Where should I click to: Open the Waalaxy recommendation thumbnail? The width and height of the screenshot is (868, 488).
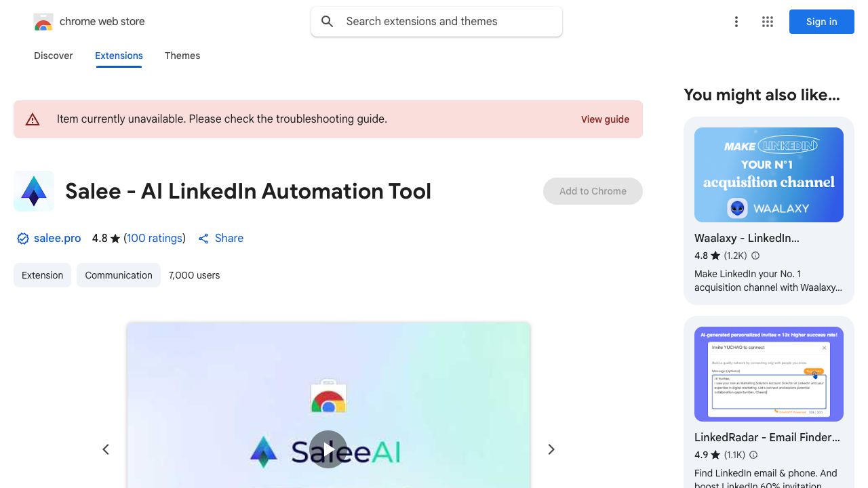[x=769, y=175]
